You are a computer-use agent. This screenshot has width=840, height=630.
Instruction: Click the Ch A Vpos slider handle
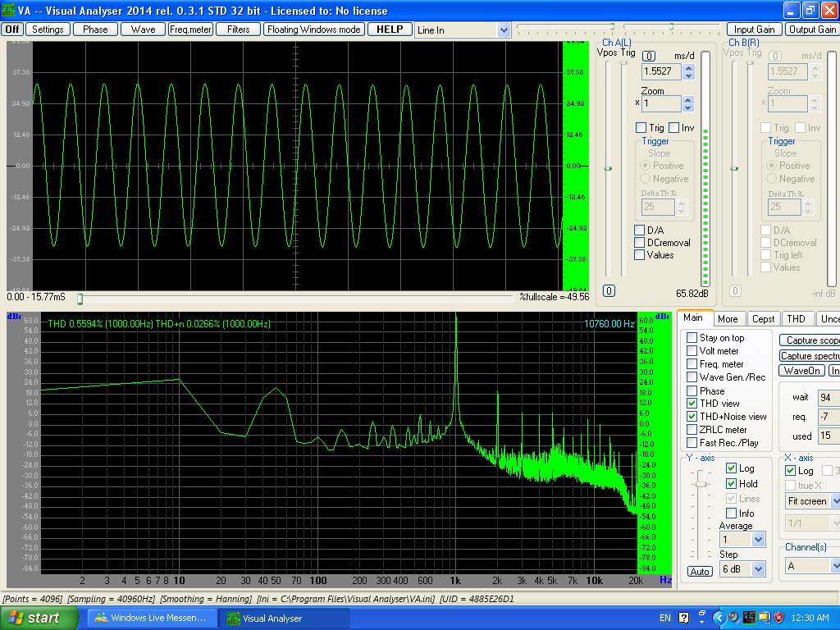[x=608, y=168]
